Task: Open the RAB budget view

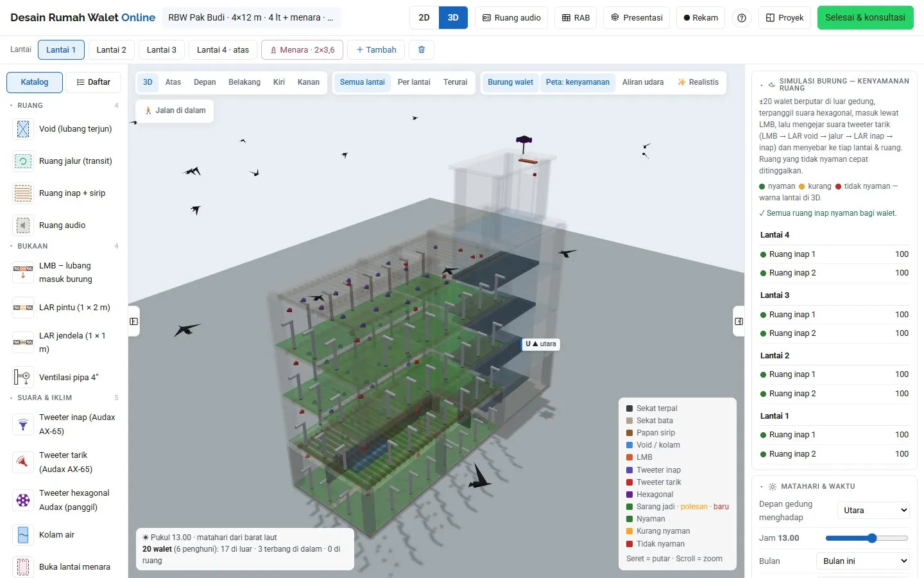Action: pos(576,18)
